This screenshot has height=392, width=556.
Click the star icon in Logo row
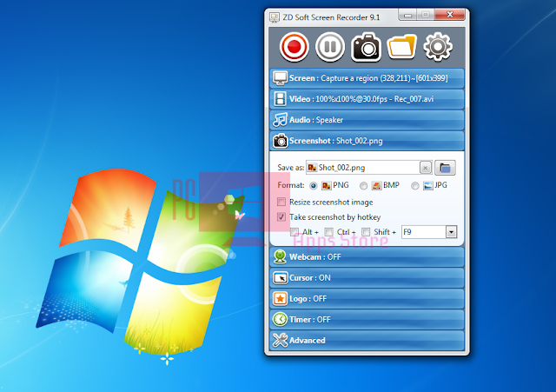tap(280, 299)
